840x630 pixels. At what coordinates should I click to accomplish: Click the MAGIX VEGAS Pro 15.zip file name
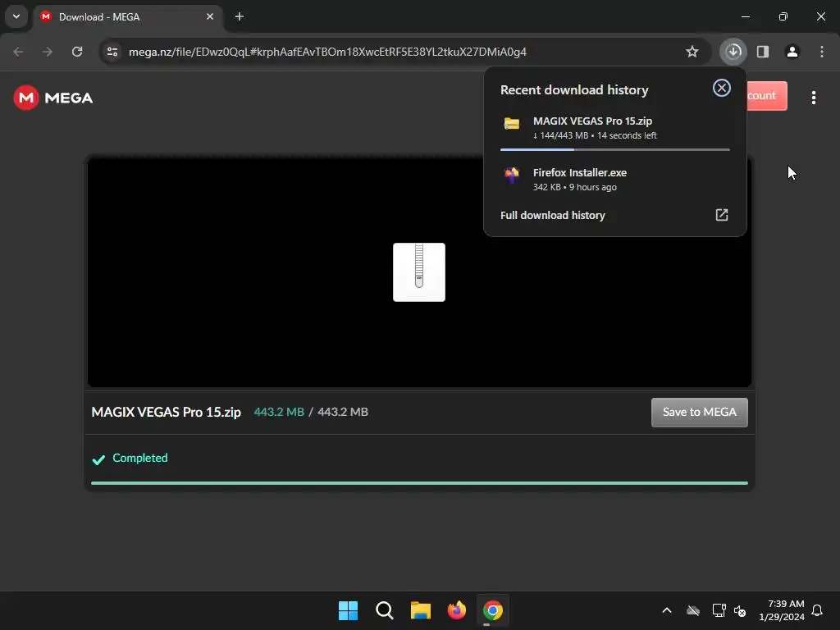(x=166, y=412)
